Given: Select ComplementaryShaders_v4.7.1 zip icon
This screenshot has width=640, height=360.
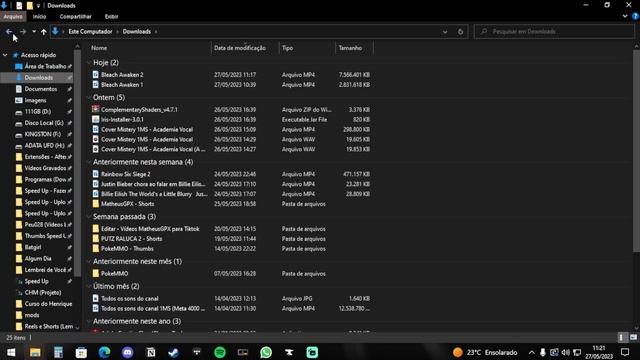Looking at the screenshot, I should (x=96, y=109).
